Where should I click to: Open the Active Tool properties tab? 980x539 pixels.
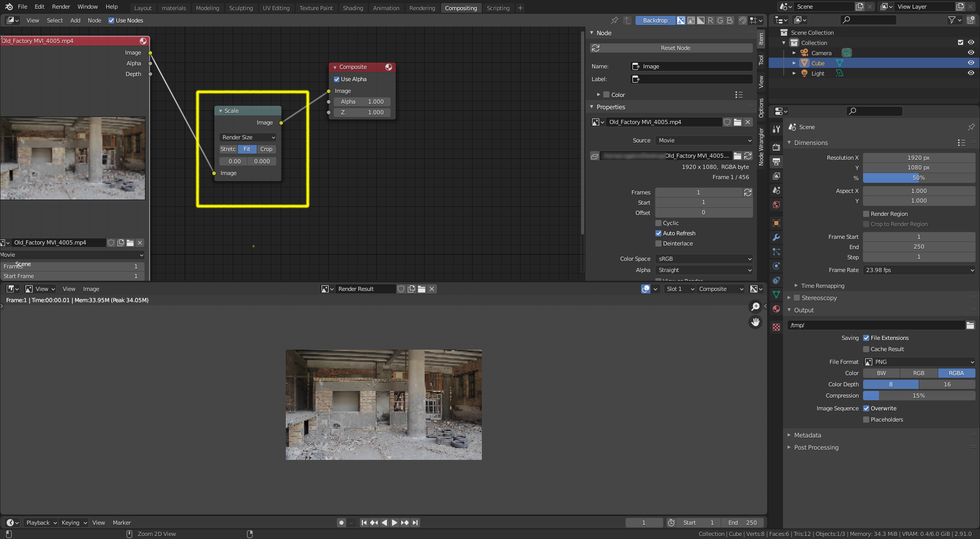tap(776, 129)
